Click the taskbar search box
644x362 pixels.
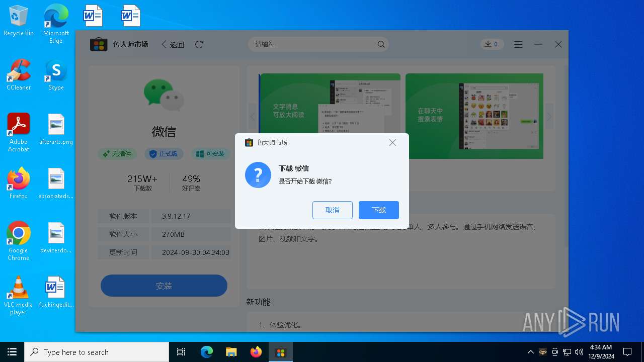[97, 352]
